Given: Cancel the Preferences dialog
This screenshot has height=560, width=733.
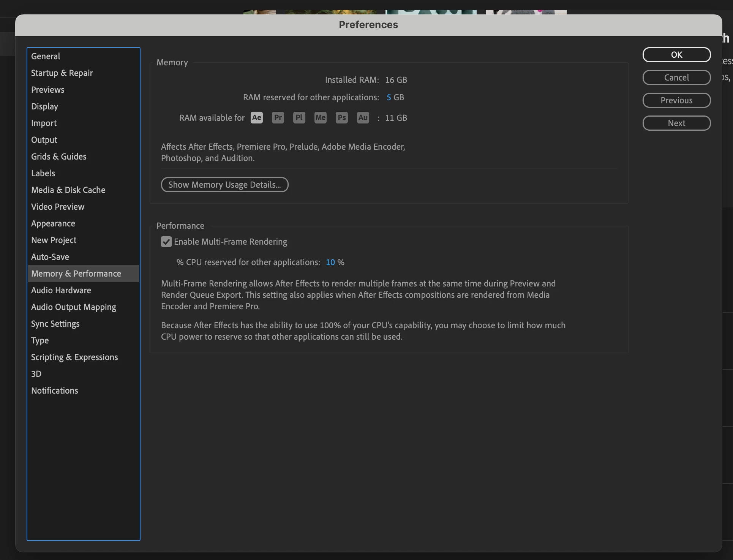Looking at the screenshot, I should pyautogui.click(x=676, y=78).
